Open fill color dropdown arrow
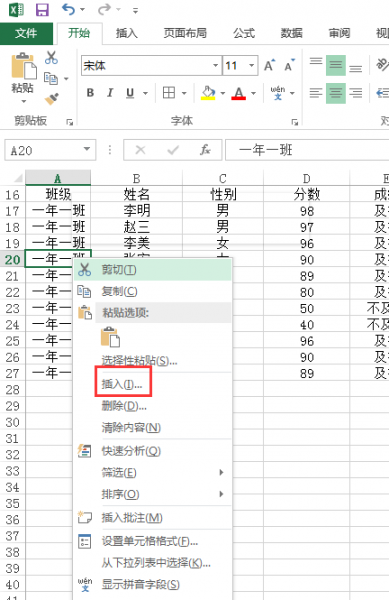 [223, 93]
